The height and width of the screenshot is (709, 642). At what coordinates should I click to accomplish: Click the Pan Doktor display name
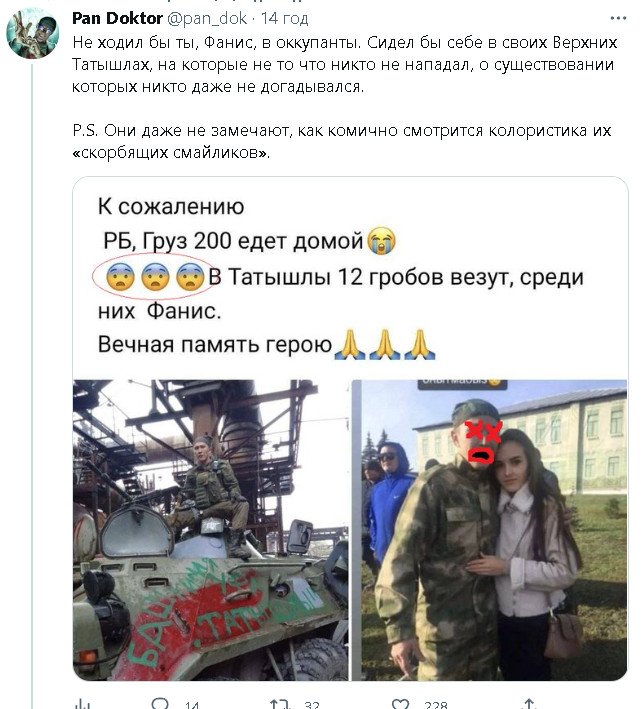coord(117,19)
